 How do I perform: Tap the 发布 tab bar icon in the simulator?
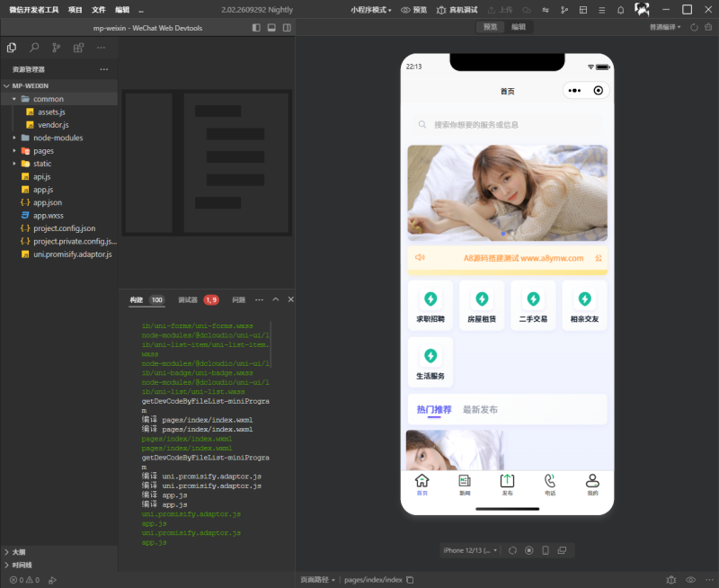pyautogui.click(x=507, y=481)
